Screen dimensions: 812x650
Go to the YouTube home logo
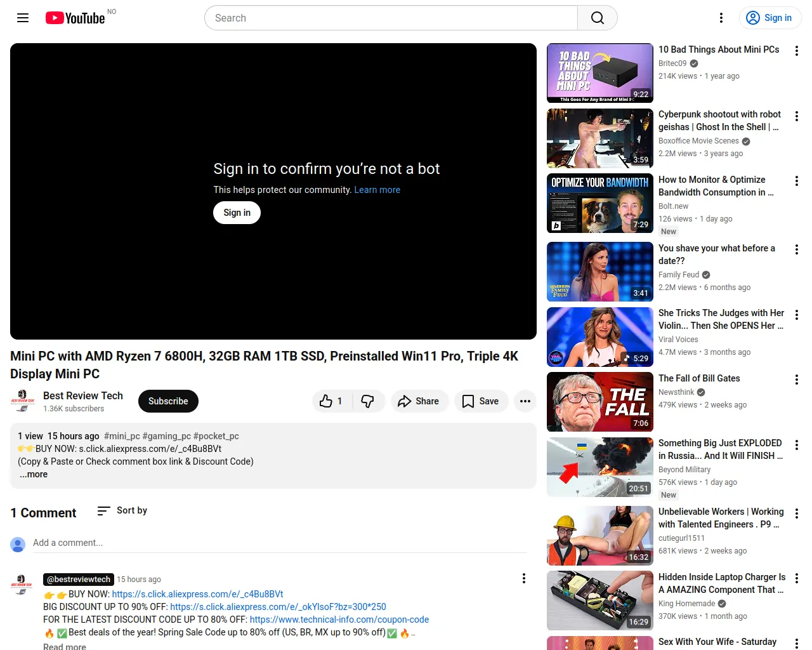pyautogui.click(x=75, y=18)
